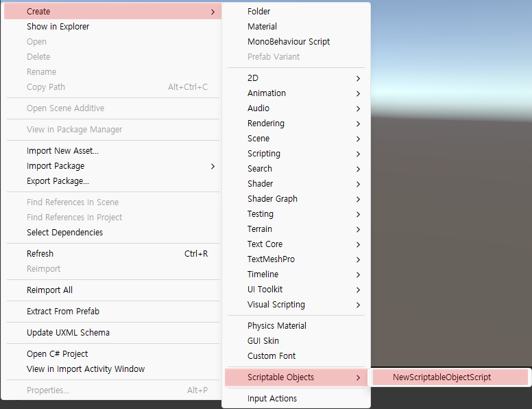Open the Create submenu
The image size is (532, 409).
pos(112,12)
